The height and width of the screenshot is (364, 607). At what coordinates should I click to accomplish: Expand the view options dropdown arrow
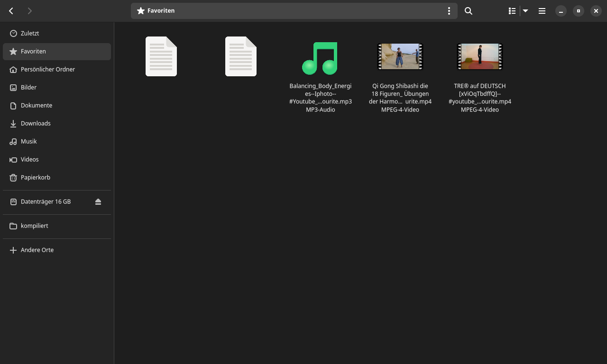coord(525,11)
